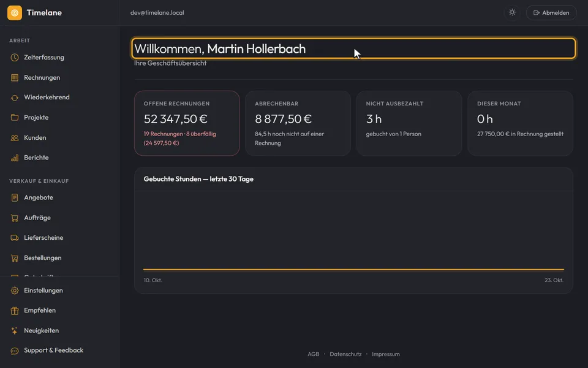Click the 84,5 h noch nicht auf einer Rechnung text
The height and width of the screenshot is (368, 588).
click(290, 139)
